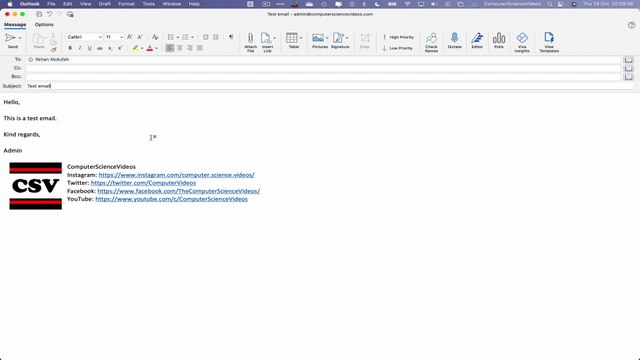Click into the Cc field
Screen dimensions: 640x360
pos(323,68)
